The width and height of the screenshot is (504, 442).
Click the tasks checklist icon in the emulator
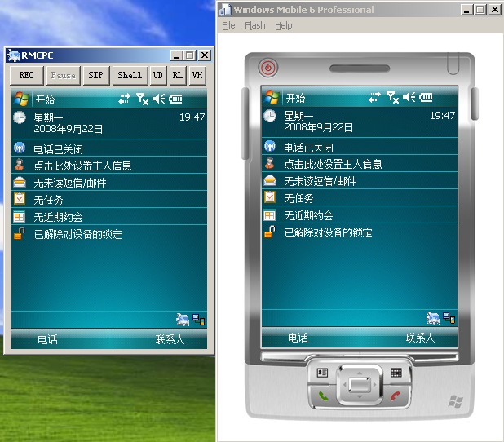click(270, 197)
